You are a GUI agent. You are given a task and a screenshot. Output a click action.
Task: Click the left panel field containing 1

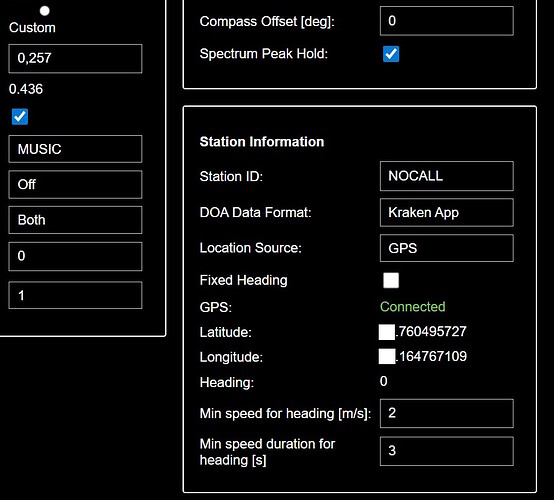(75, 295)
